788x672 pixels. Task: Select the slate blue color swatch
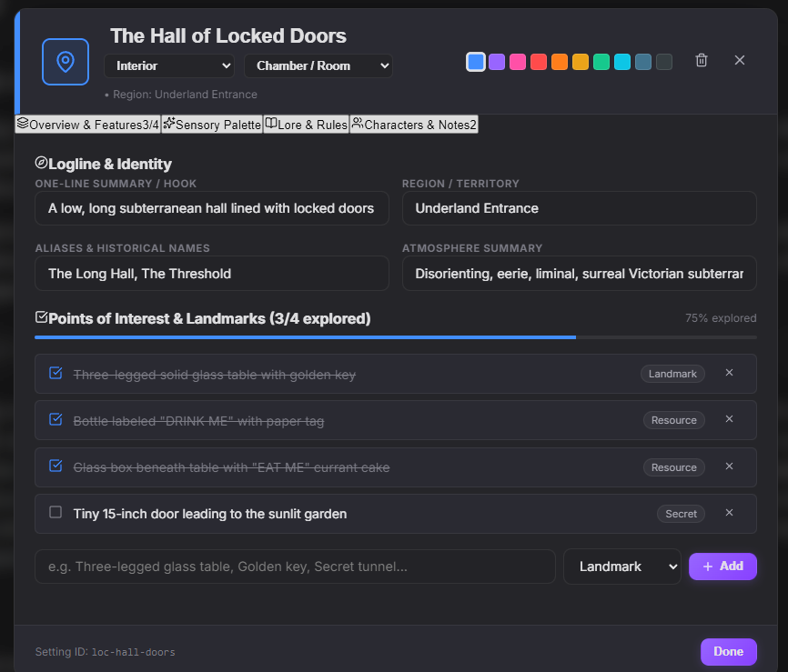coord(643,62)
